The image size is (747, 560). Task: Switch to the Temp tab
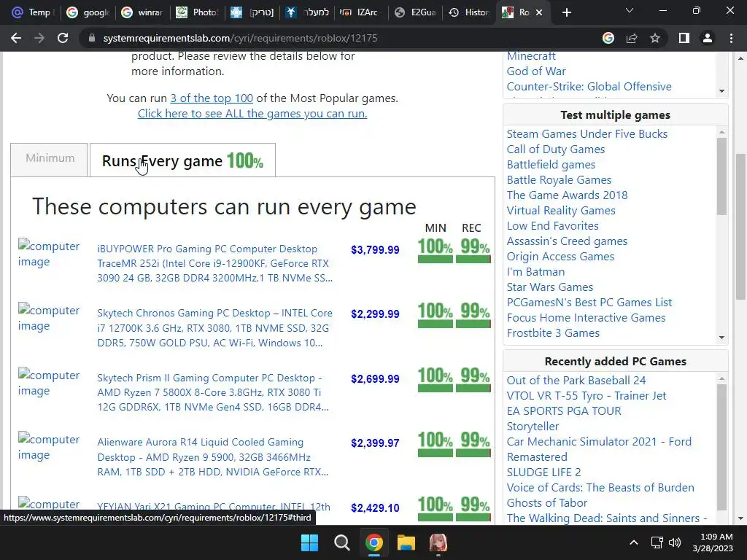(x=32, y=12)
